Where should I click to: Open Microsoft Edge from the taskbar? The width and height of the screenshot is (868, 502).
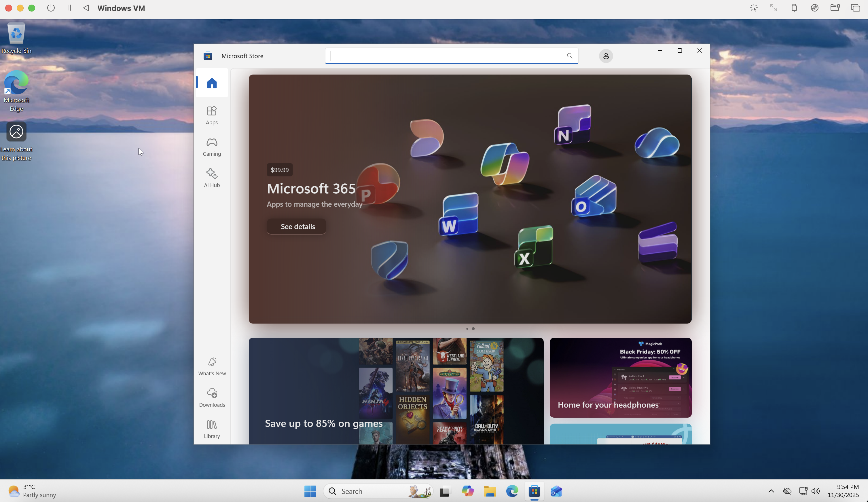coord(512,491)
